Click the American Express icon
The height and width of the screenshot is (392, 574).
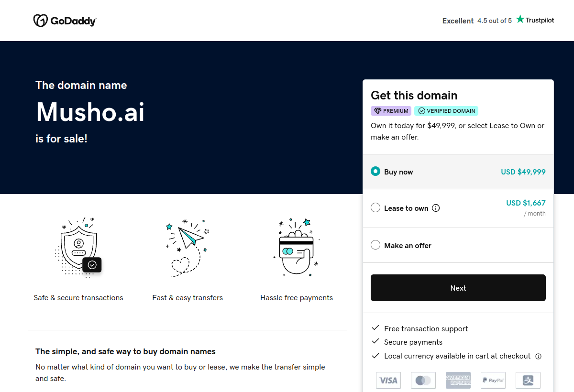pyautogui.click(x=458, y=381)
